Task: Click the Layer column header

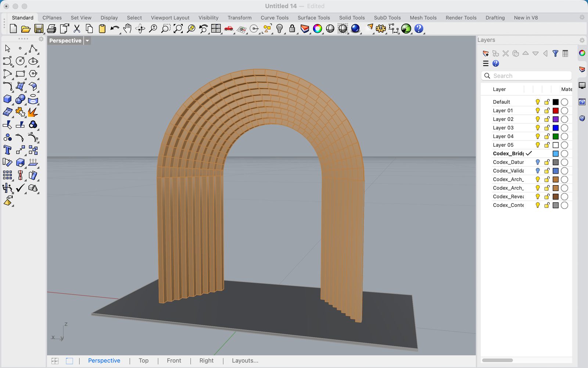Action: [x=499, y=89]
